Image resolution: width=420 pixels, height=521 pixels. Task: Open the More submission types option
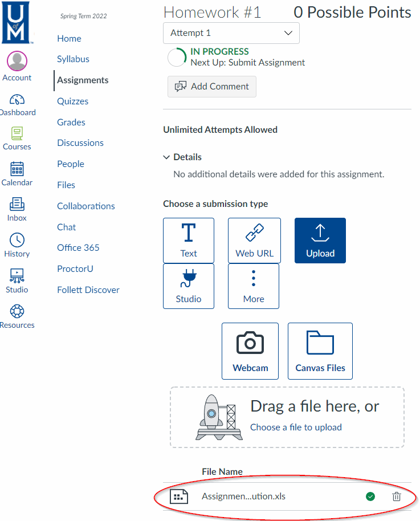[x=254, y=286]
